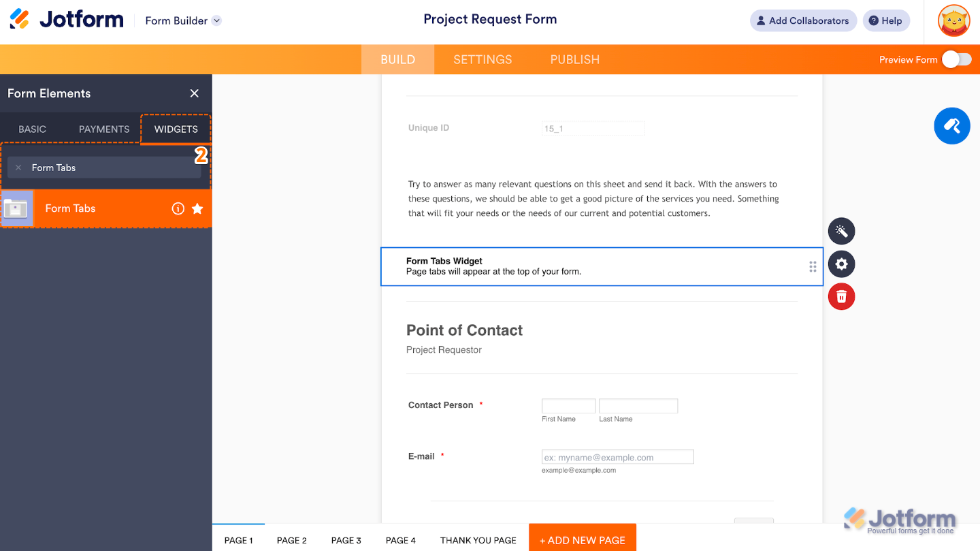The image size is (980, 551).
Task: Click the widget wizard wand icon
Action: (841, 232)
